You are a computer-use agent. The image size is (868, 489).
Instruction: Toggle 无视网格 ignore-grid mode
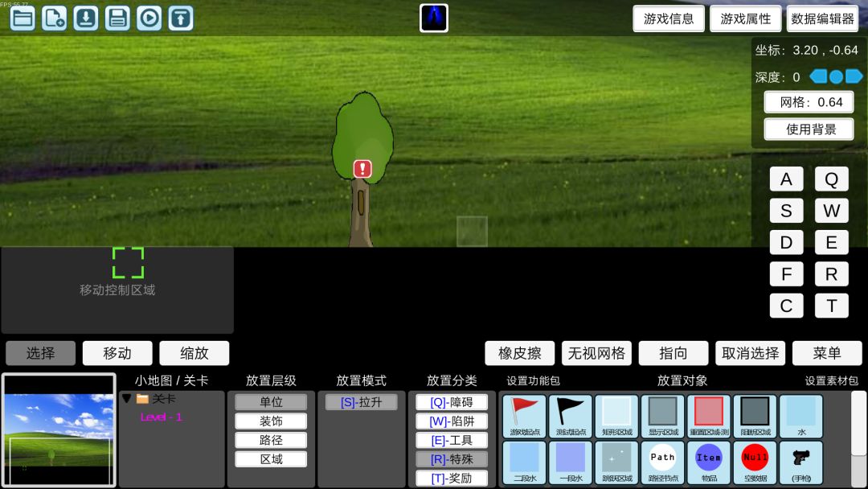tap(596, 353)
